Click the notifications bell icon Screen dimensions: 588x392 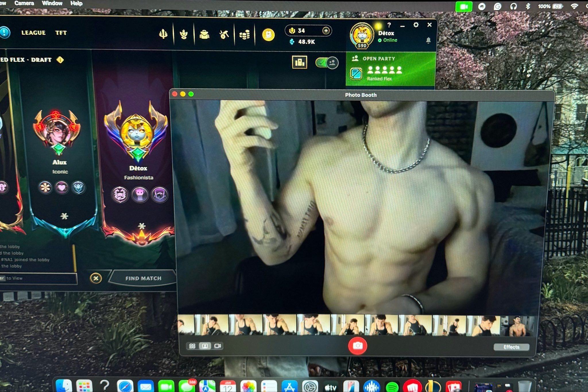pyautogui.click(x=428, y=40)
